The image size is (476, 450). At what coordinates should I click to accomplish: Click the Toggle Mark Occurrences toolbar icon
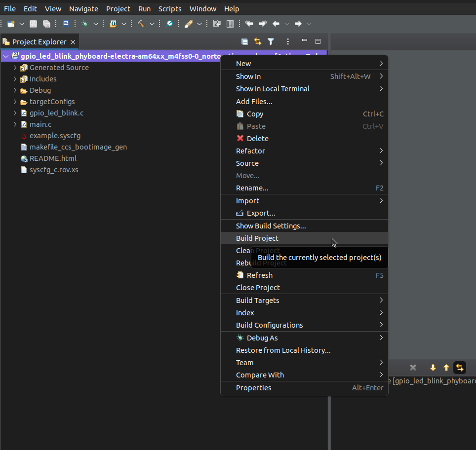tap(217, 24)
